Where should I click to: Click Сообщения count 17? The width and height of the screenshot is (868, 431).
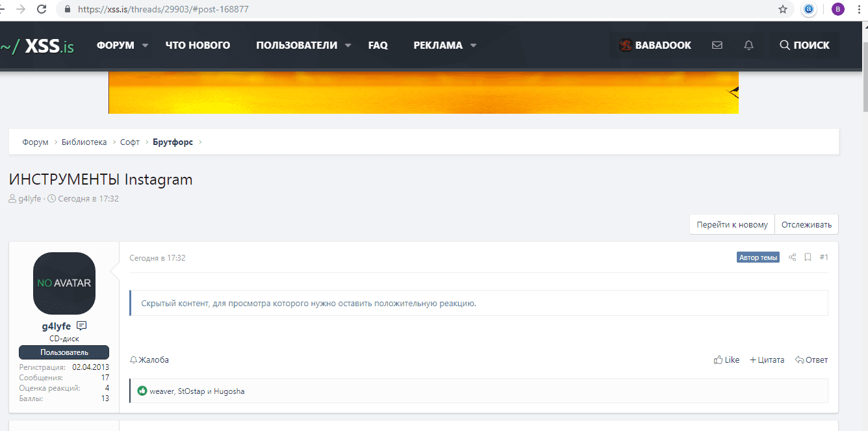(105, 378)
